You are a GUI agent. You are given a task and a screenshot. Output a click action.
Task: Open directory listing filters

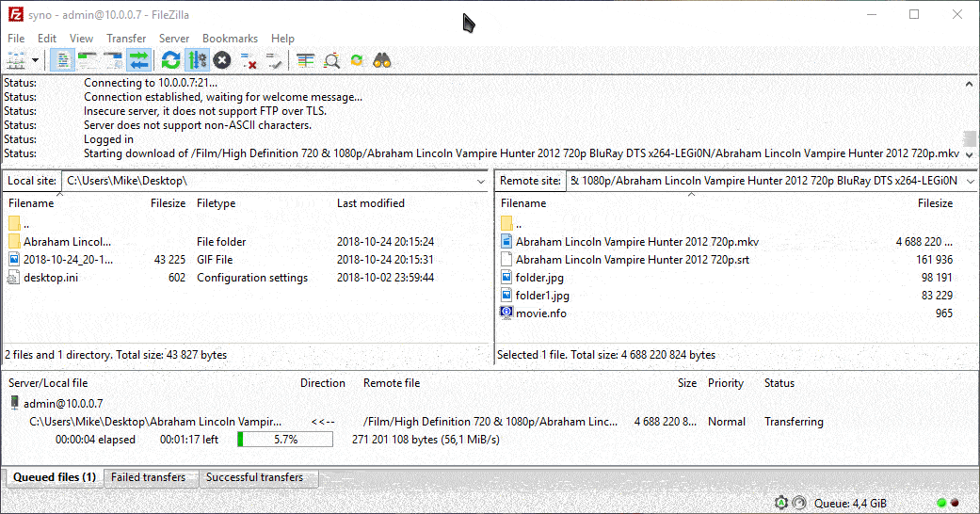(306, 60)
